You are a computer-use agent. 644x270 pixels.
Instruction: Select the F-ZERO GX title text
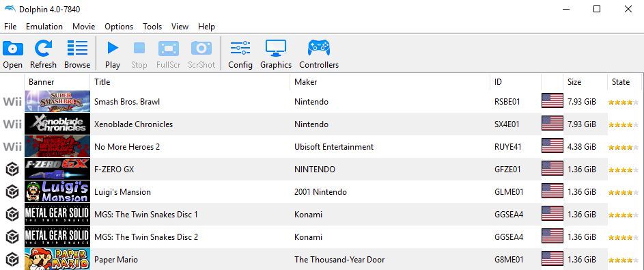tap(114, 170)
